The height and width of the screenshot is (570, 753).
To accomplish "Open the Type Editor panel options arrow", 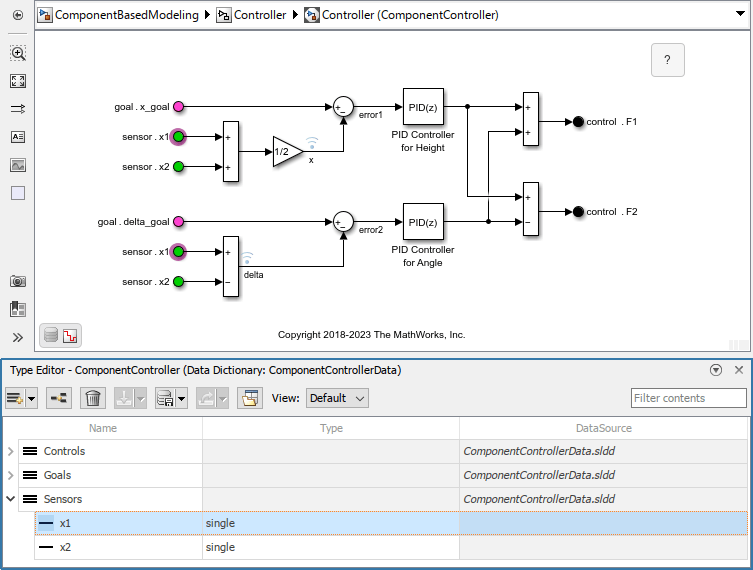I will [x=716, y=370].
